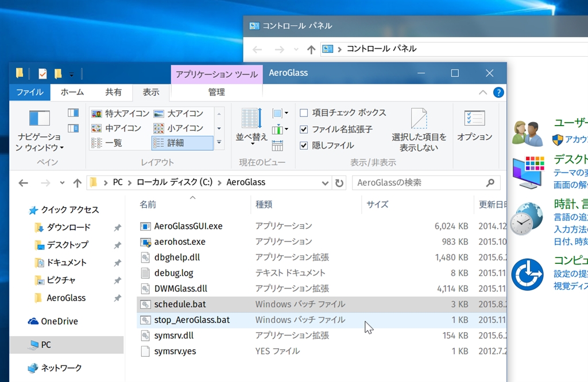
Task: Click the Name (名前) column header
Action: (x=148, y=204)
